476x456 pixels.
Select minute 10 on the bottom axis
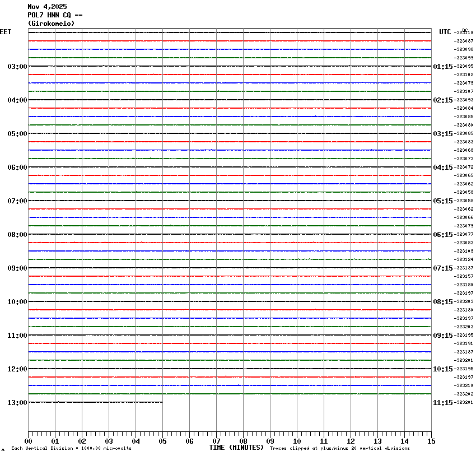(297, 441)
